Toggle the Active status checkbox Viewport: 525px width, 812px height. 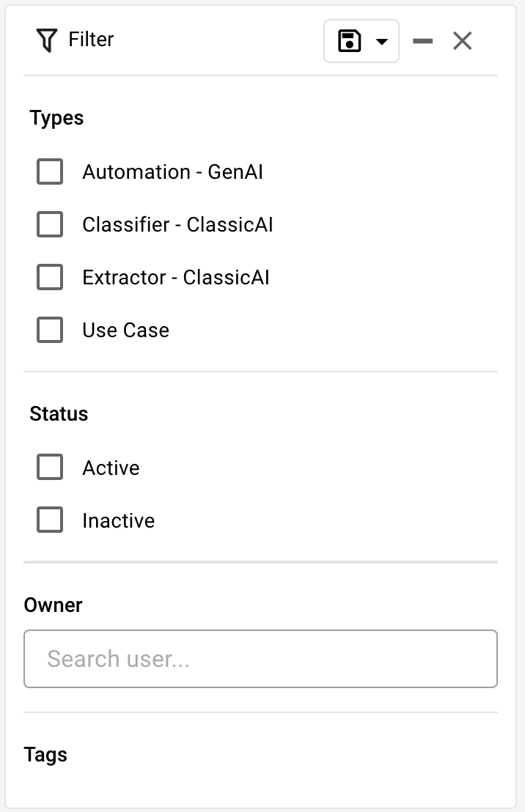click(x=50, y=467)
